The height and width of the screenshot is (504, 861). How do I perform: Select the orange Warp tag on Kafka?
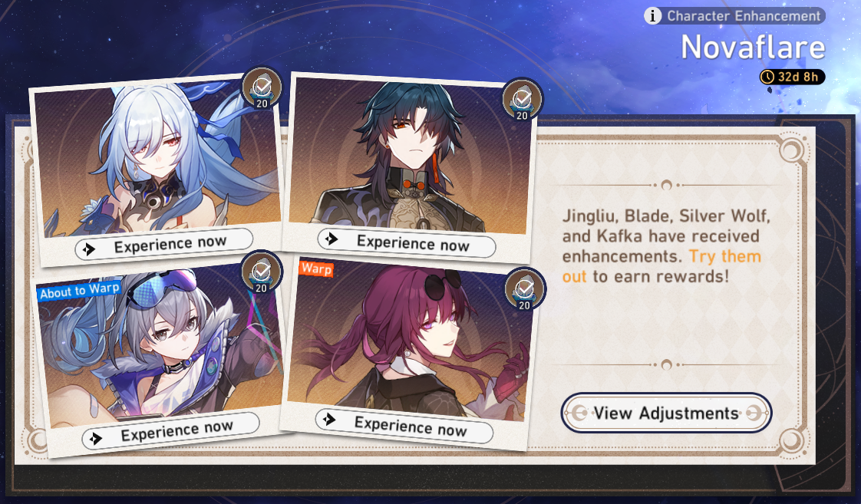(x=315, y=268)
